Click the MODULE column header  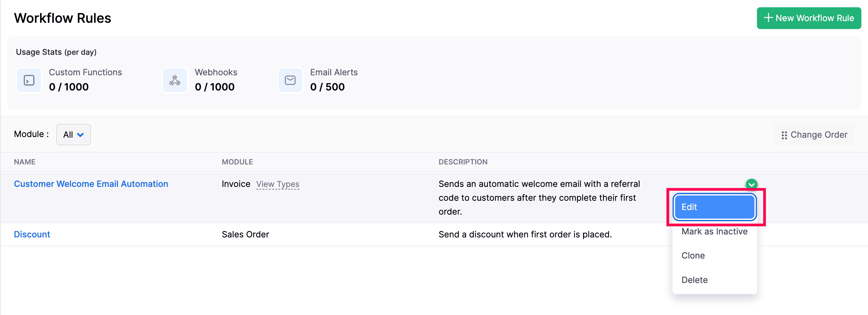click(237, 162)
